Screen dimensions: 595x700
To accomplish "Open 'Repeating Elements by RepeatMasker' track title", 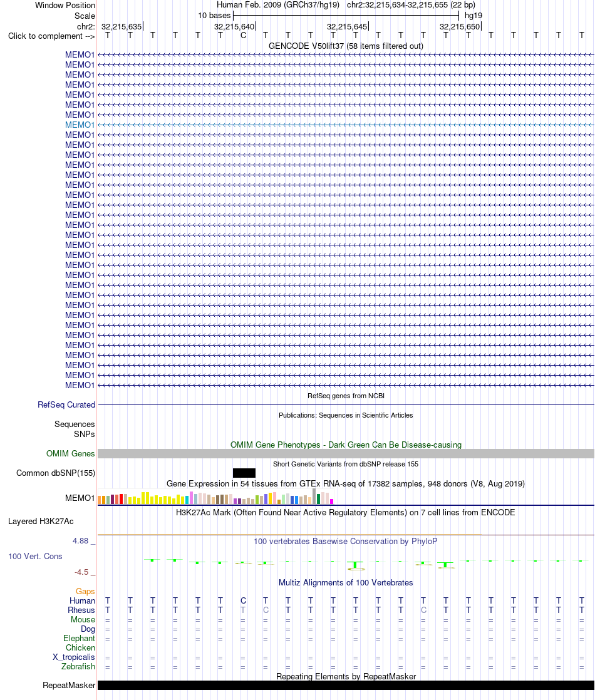I will point(346,677).
